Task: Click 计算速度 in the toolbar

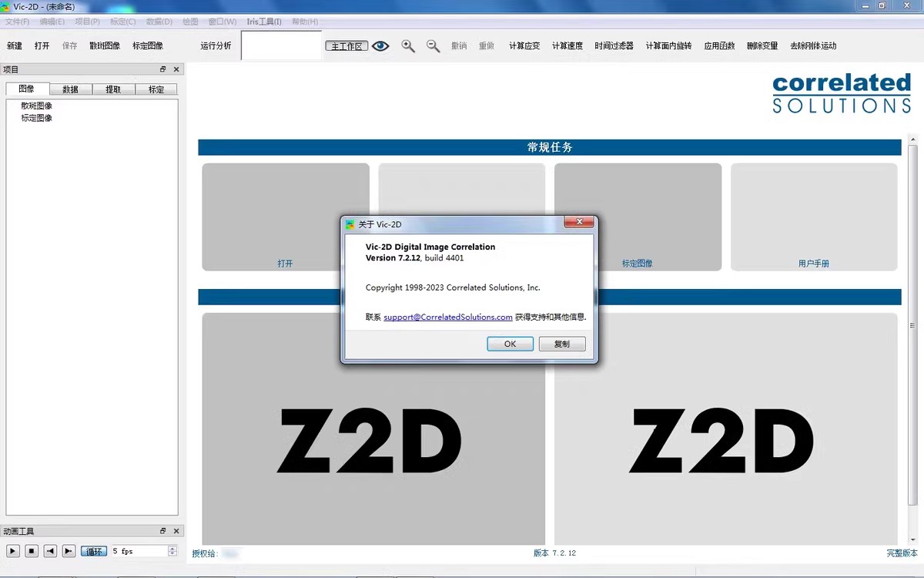Action: click(x=567, y=46)
